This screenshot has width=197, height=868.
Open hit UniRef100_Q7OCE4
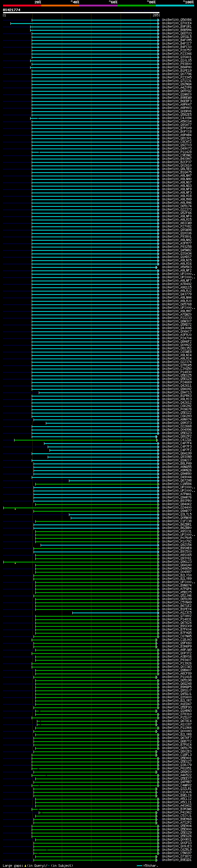[x=176, y=23]
